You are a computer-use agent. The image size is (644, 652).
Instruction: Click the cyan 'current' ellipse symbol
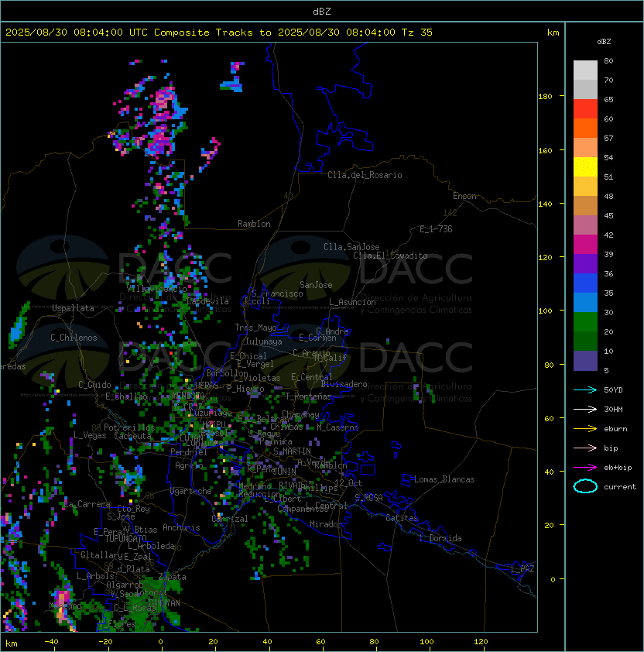[585, 486]
